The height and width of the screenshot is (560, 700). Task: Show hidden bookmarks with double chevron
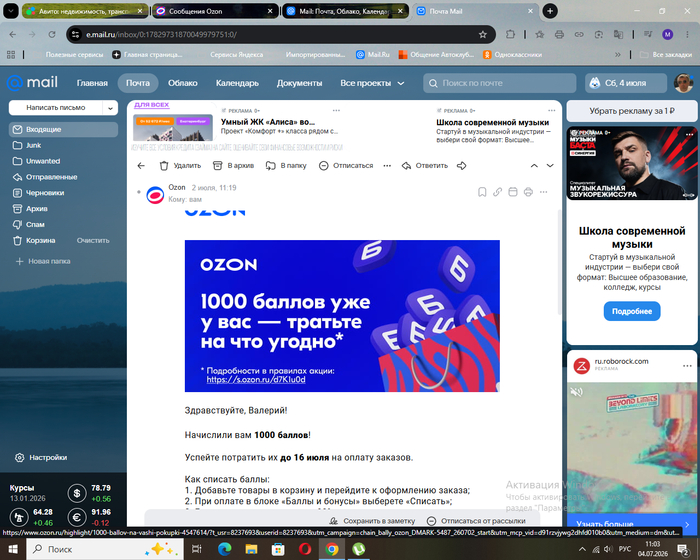click(618, 54)
